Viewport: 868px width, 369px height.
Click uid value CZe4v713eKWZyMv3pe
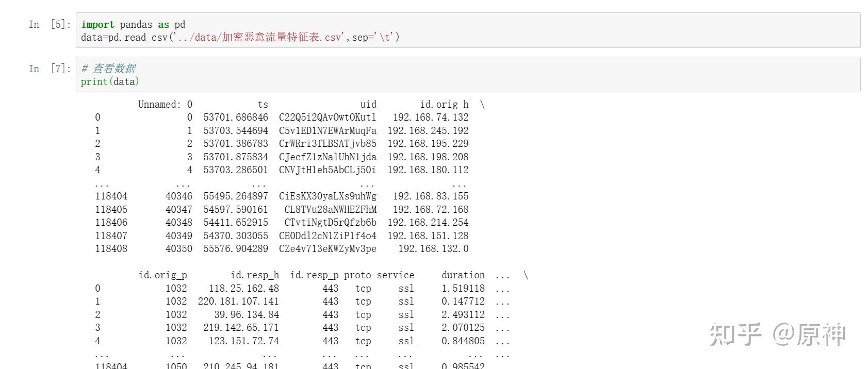pos(327,249)
